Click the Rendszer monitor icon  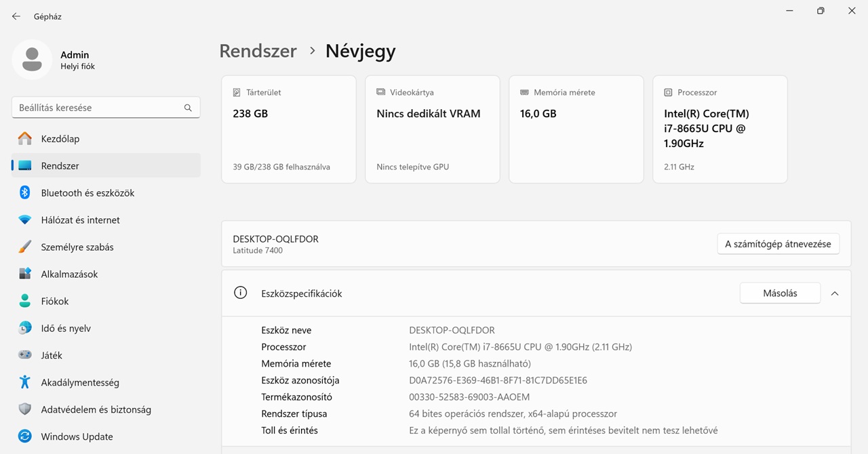point(25,165)
